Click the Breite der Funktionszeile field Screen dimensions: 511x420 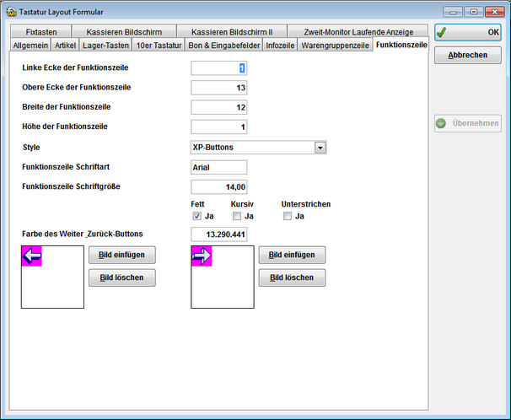[x=219, y=107]
